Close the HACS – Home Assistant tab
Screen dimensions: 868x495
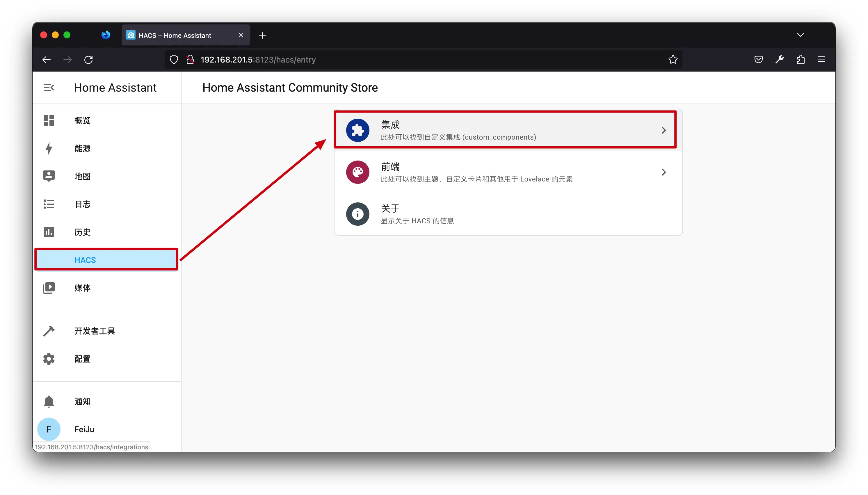[241, 35]
